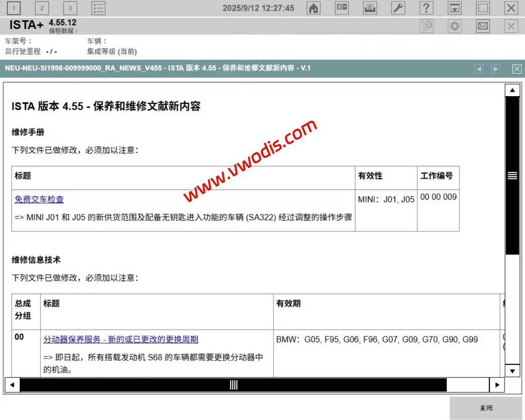
Task: Go to previous document with left arrow
Action: point(479,69)
